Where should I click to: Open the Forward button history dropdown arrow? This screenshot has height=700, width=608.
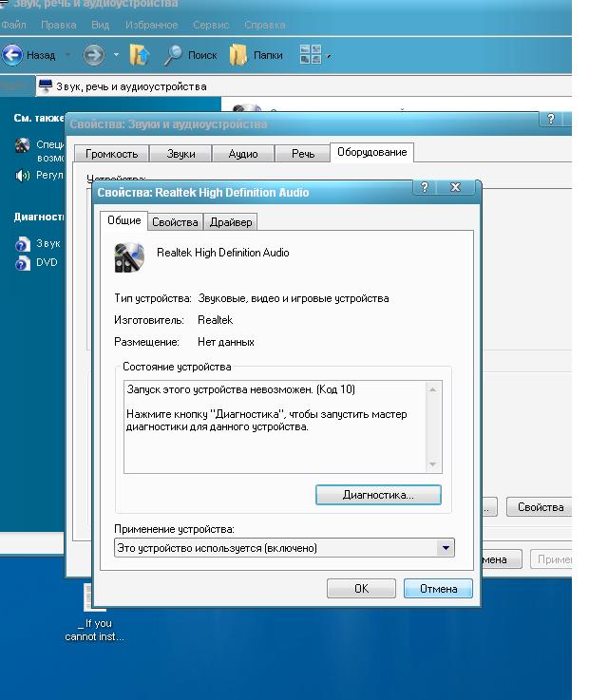click(116, 55)
